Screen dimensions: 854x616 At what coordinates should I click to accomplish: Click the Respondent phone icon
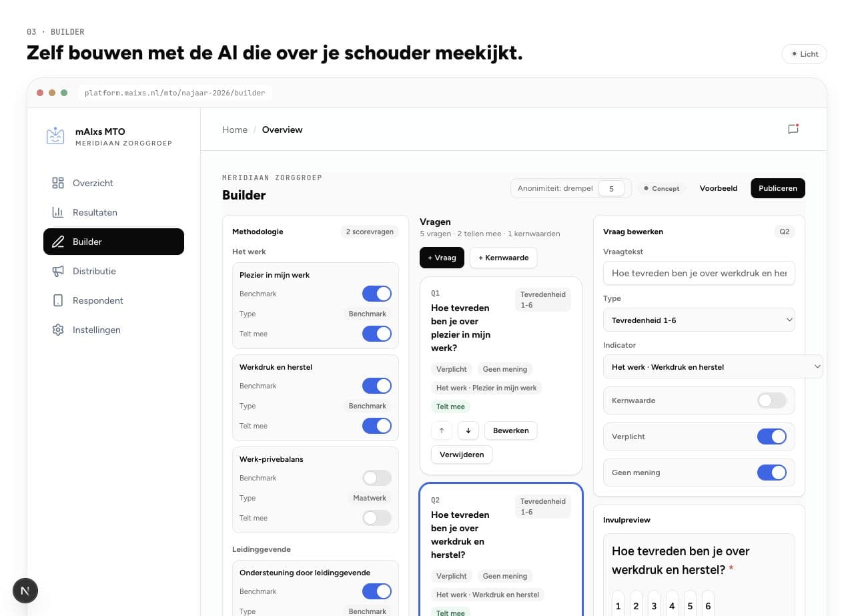[x=58, y=300]
